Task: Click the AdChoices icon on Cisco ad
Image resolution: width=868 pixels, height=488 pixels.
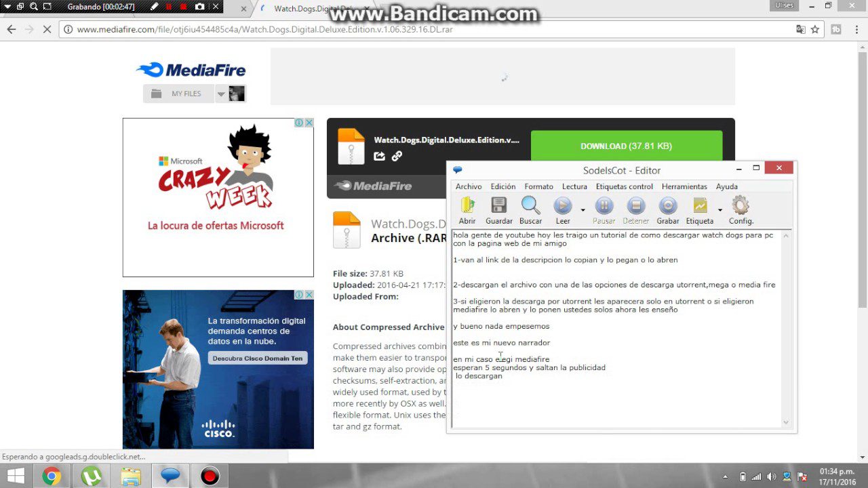Action: point(299,295)
